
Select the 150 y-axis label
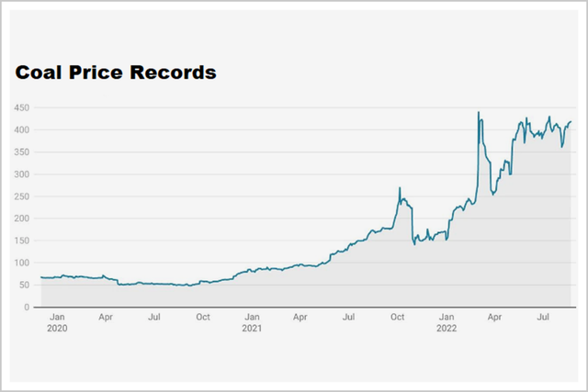(x=21, y=241)
